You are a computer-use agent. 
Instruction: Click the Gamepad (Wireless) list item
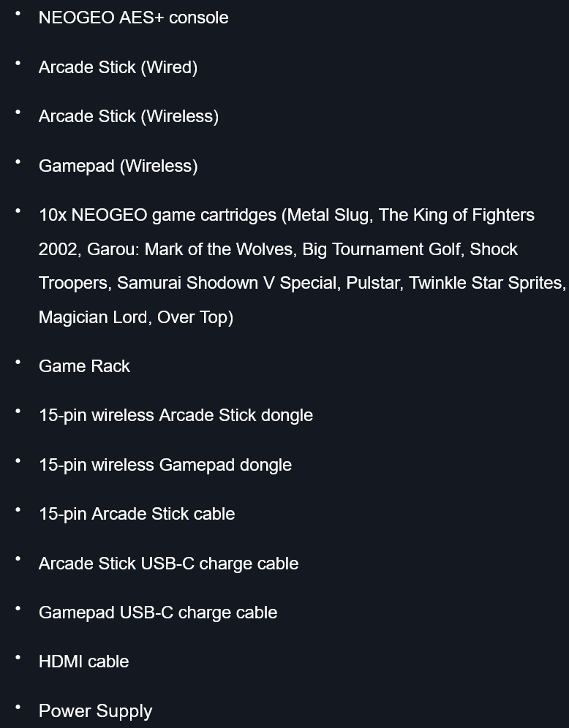tap(118, 166)
